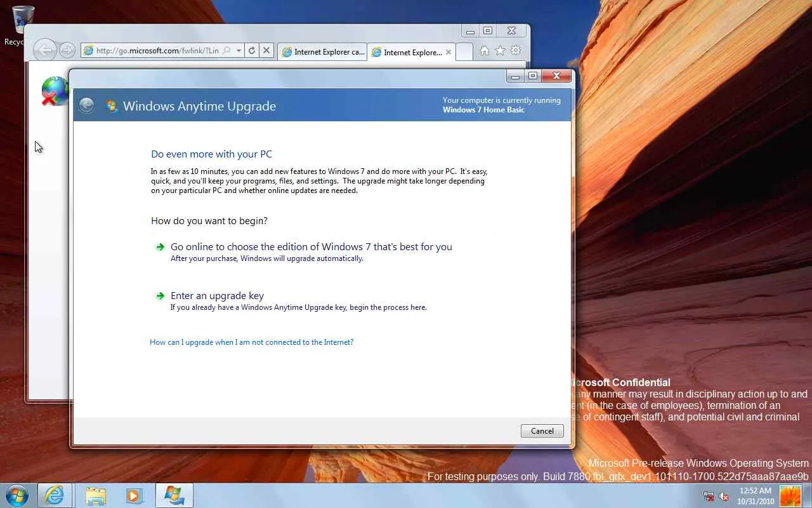Open the Windows Start menu
Screen dimensions: 812x508
pos(17,495)
